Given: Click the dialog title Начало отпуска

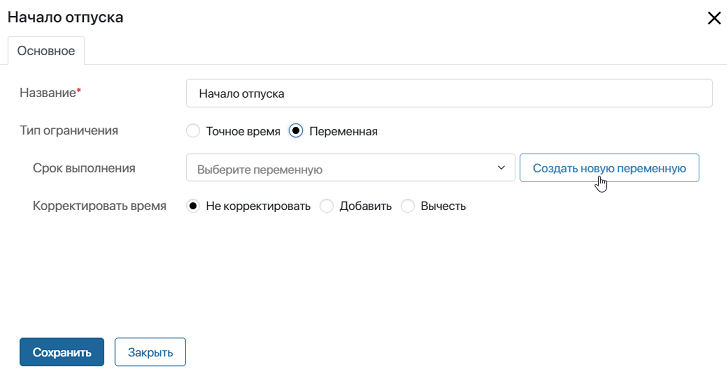Looking at the screenshot, I should [65, 17].
